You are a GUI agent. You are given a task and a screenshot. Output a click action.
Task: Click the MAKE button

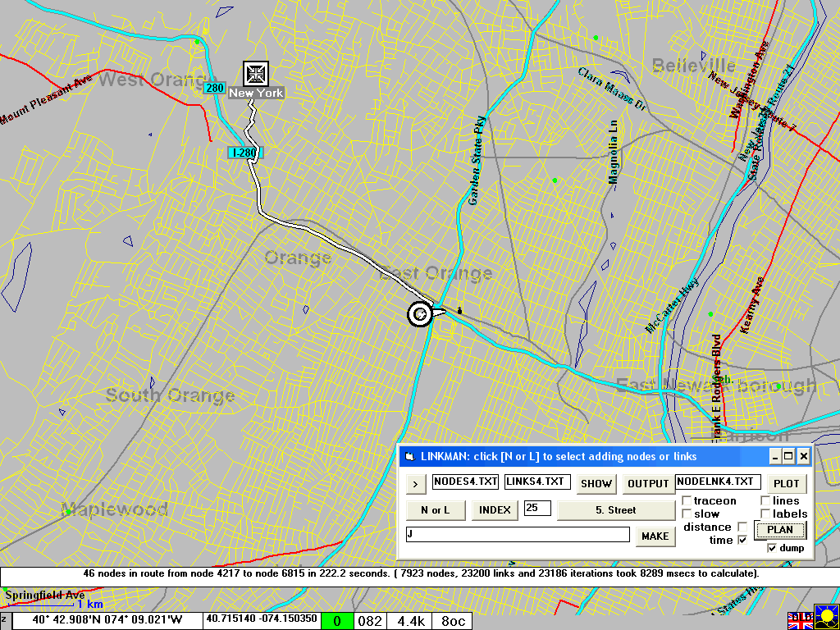click(655, 536)
